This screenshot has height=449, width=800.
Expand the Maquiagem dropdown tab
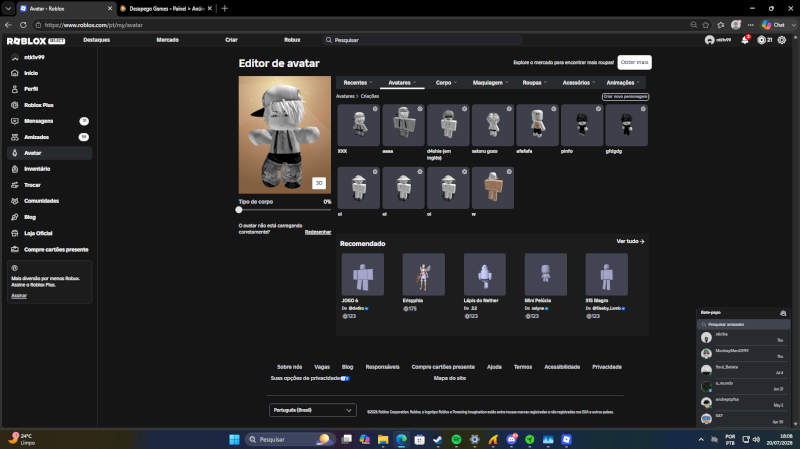pos(490,83)
